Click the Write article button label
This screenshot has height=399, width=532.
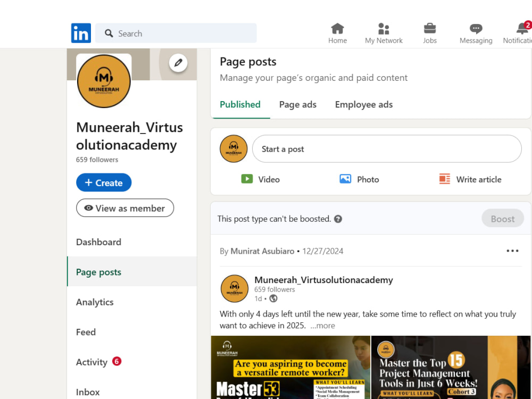(x=478, y=179)
